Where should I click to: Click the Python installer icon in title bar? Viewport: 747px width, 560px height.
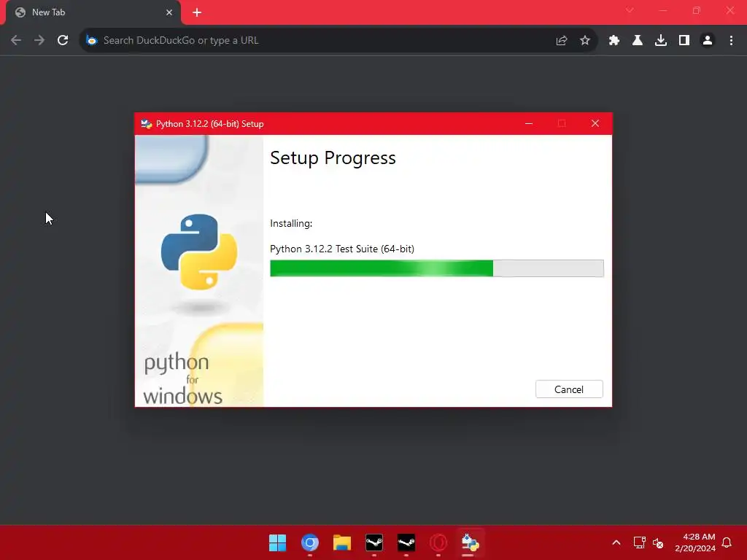click(x=146, y=124)
